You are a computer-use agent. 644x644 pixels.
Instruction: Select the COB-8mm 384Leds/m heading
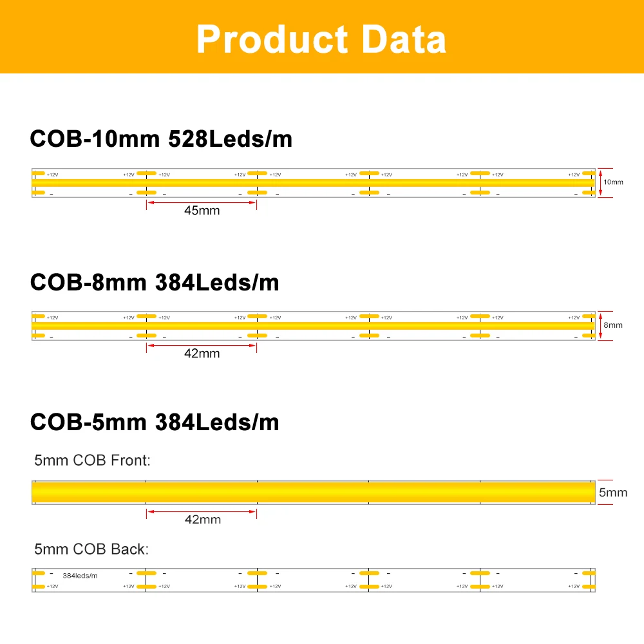tap(155, 283)
